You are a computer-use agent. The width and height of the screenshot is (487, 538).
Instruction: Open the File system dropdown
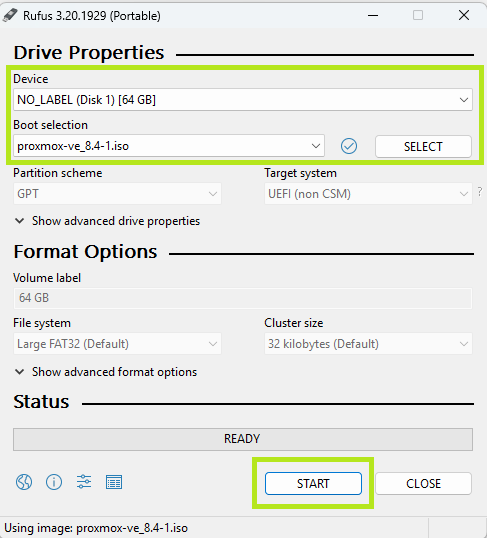[x=117, y=343]
